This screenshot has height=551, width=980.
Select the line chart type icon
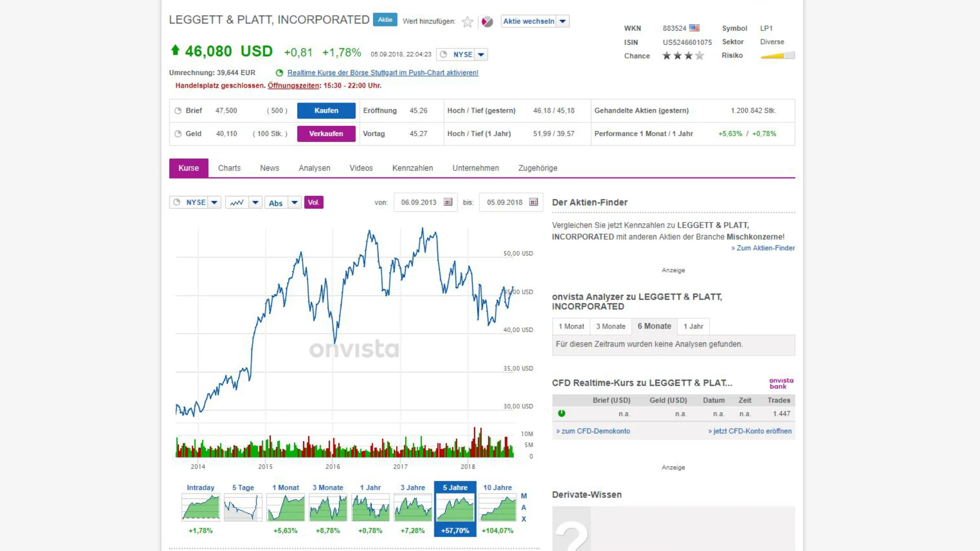(237, 203)
